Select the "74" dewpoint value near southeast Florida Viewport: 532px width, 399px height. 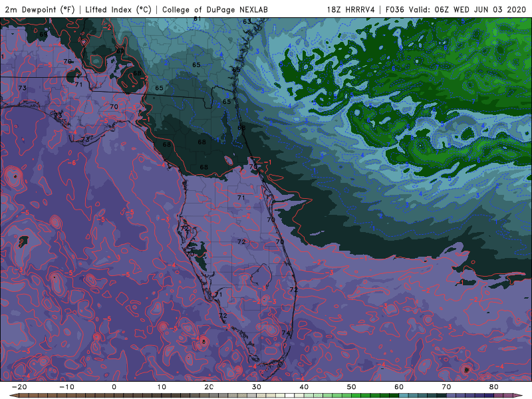tap(286, 333)
